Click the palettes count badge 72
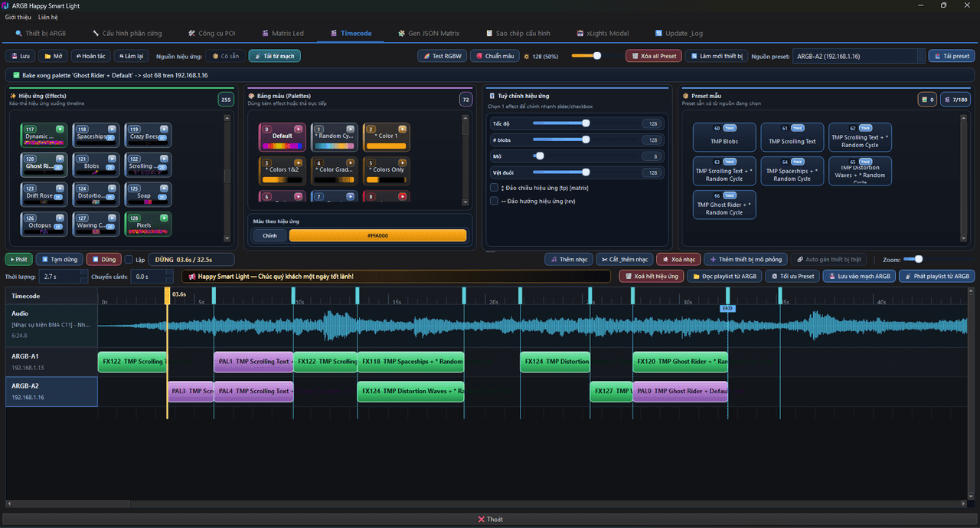Screen dimensions: 980x528 (x=465, y=100)
